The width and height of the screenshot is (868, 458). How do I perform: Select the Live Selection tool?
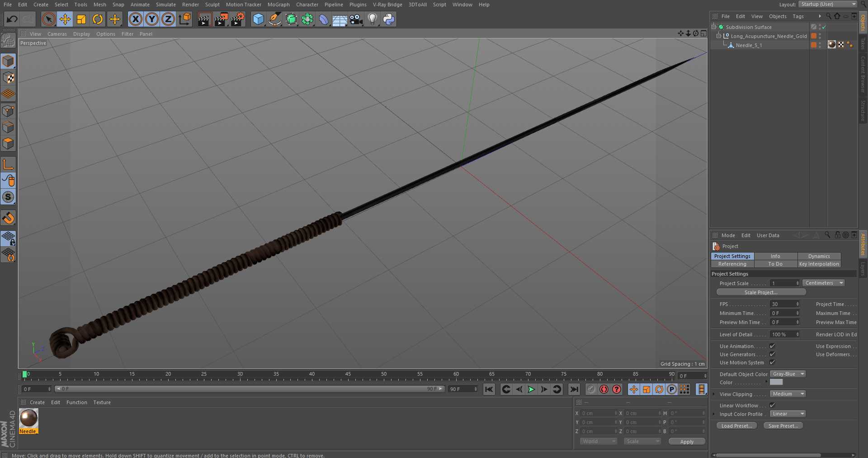click(48, 19)
